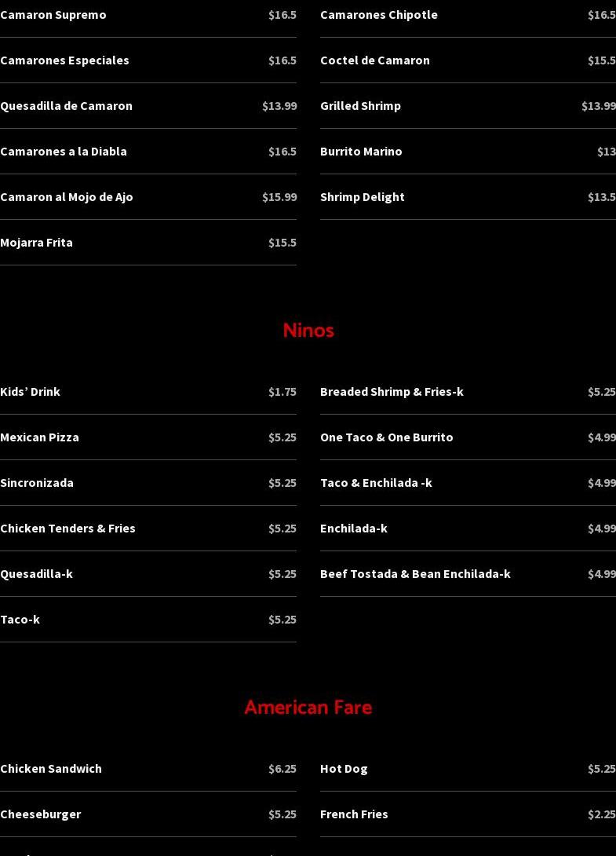Screen dimensions: 616x856
Task: Click the Hot Dog menu item
Action: tap(344, 769)
